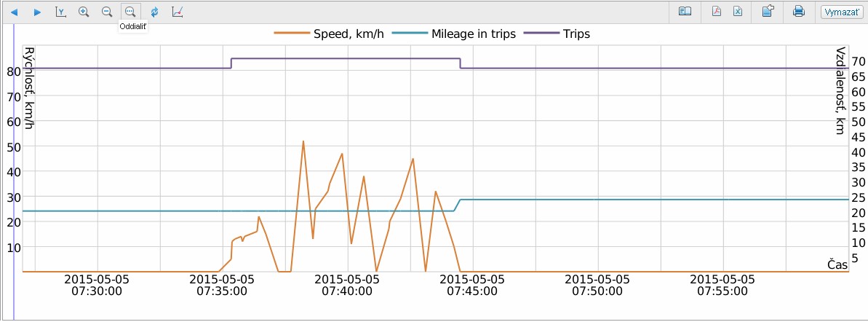Image resolution: width=868 pixels, height=322 pixels.
Task: Toggle the chart trace point tool
Action: [x=177, y=12]
